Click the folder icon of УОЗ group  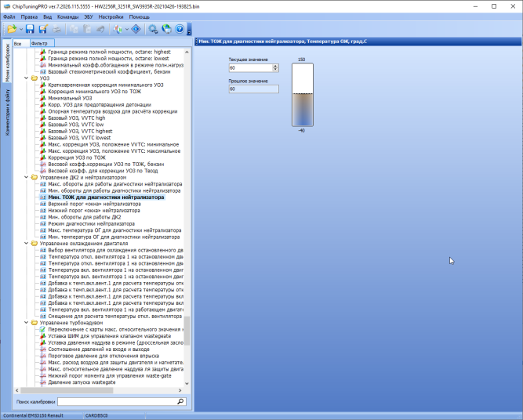click(x=34, y=78)
